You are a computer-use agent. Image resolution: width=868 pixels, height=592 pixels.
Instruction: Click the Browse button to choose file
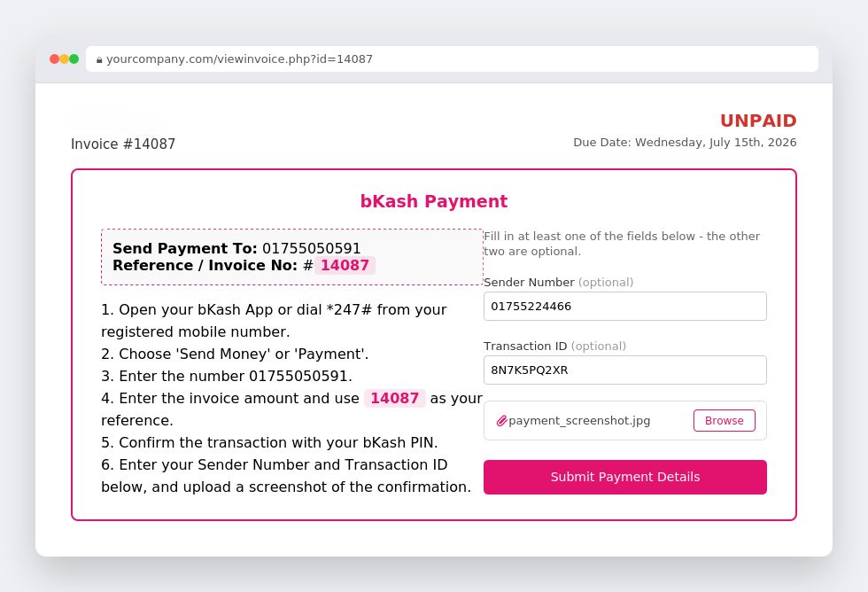pos(725,420)
